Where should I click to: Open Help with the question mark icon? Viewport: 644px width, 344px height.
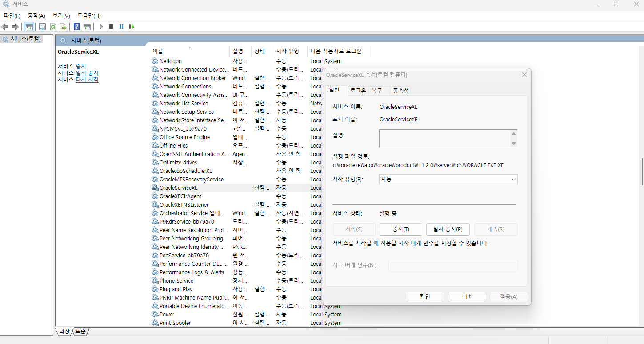pyautogui.click(x=77, y=27)
